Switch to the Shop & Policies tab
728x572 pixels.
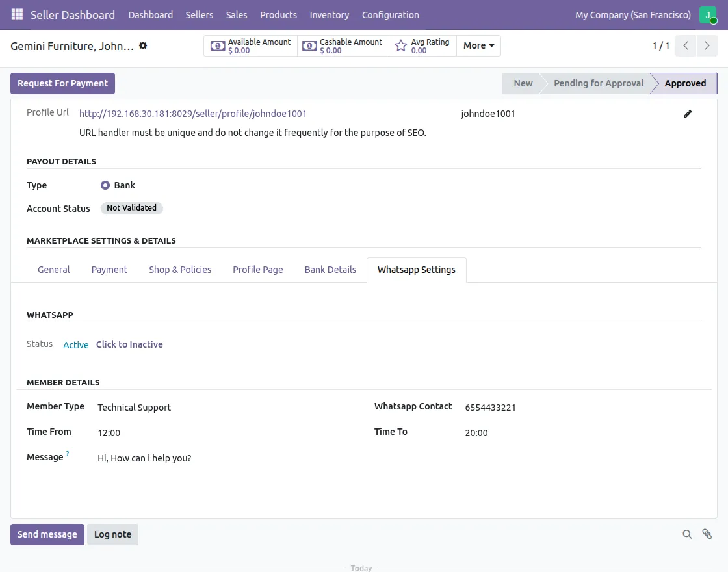click(x=180, y=270)
